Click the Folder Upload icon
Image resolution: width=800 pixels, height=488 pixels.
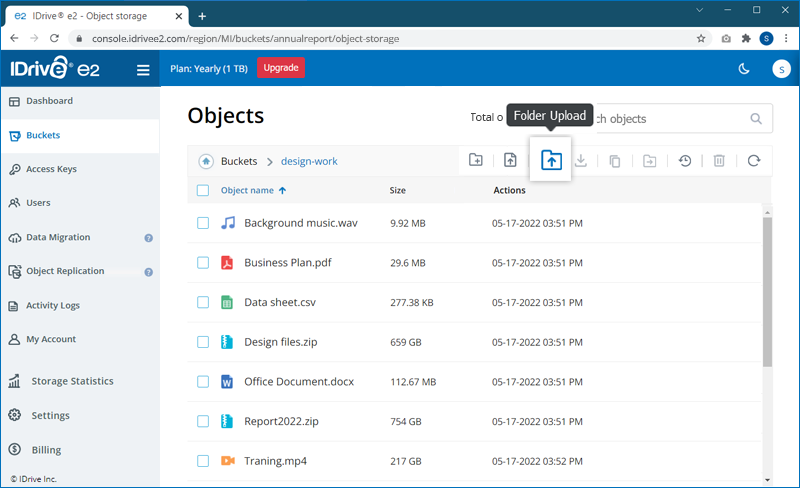pos(551,160)
